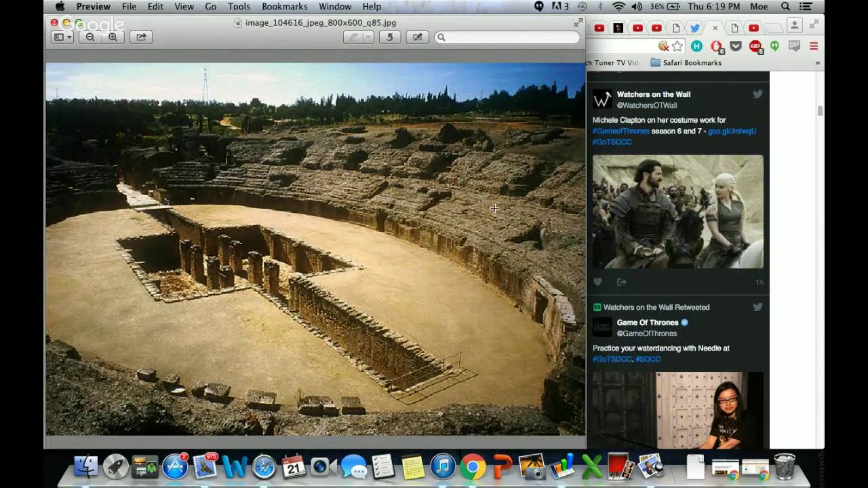Screen dimensions: 868x488
Task: Open the Preview application menu
Action: click(93, 7)
